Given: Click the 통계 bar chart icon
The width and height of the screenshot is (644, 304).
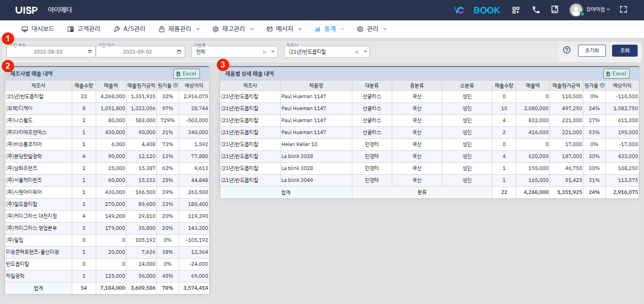Looking at the screenshot, I should click(318, 29).
